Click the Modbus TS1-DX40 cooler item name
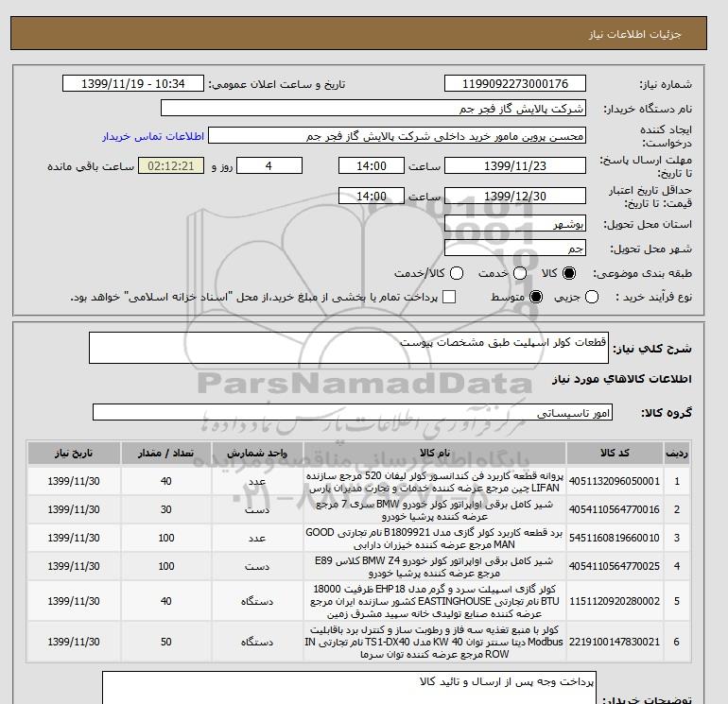This screenshot has height=704, width=728. 435,642
